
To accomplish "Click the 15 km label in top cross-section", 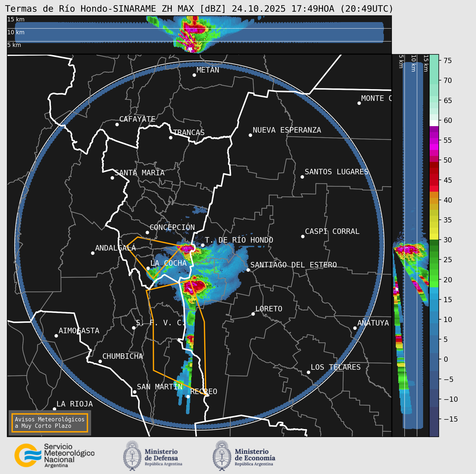I will 16,19.
